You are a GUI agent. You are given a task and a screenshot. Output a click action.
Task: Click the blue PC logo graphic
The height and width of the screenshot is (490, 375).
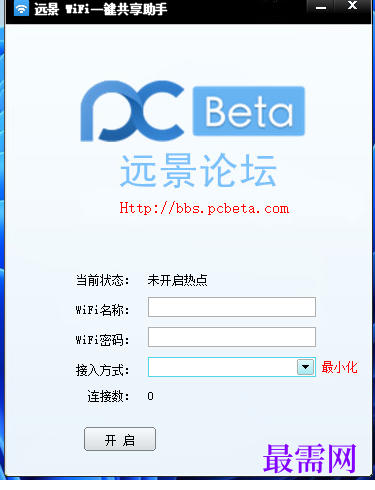click(x=132, y=111)
